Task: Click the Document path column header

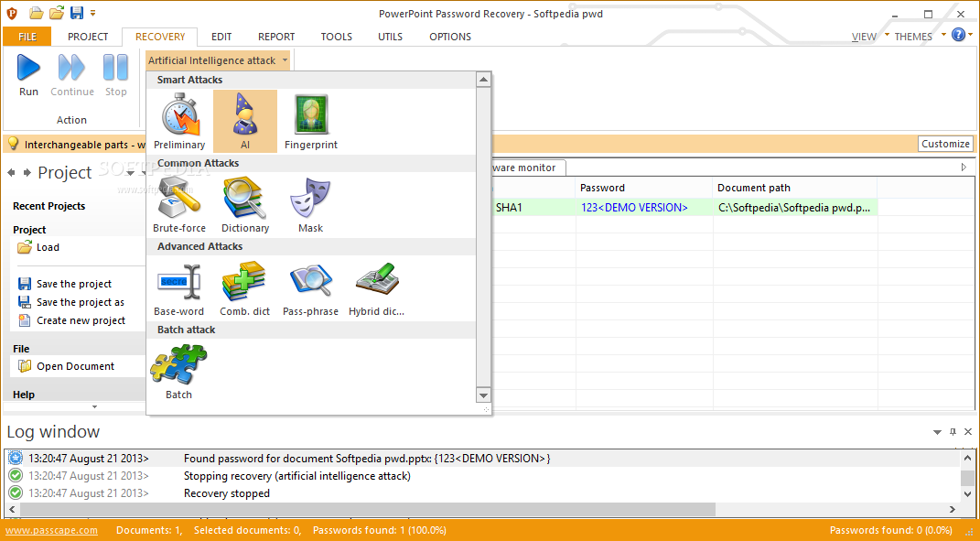Action: [795, 188]
